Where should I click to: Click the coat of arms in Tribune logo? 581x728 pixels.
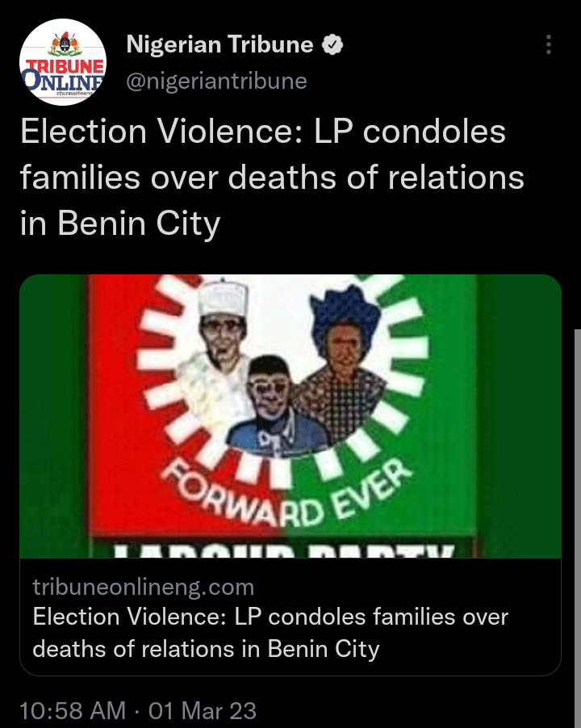[x=65, y=44]
